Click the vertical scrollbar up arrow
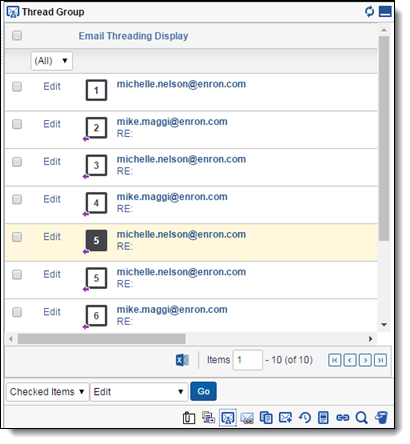 (384, 30)
